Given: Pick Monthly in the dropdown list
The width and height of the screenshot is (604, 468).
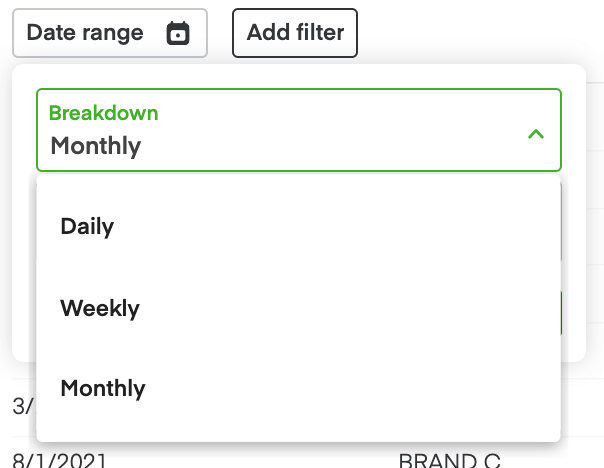Looking at the screenshot, I should point(103,388).
